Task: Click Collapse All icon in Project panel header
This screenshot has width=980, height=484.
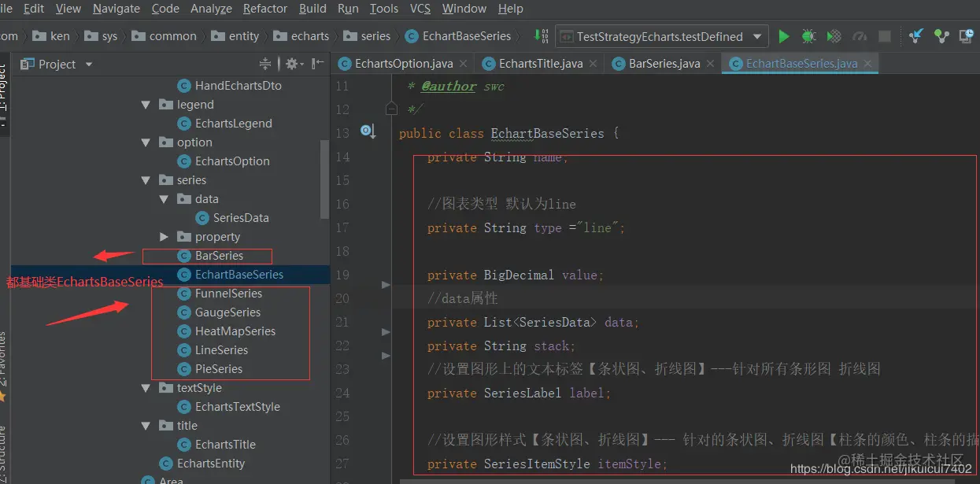Action: (x=265, y=64)
